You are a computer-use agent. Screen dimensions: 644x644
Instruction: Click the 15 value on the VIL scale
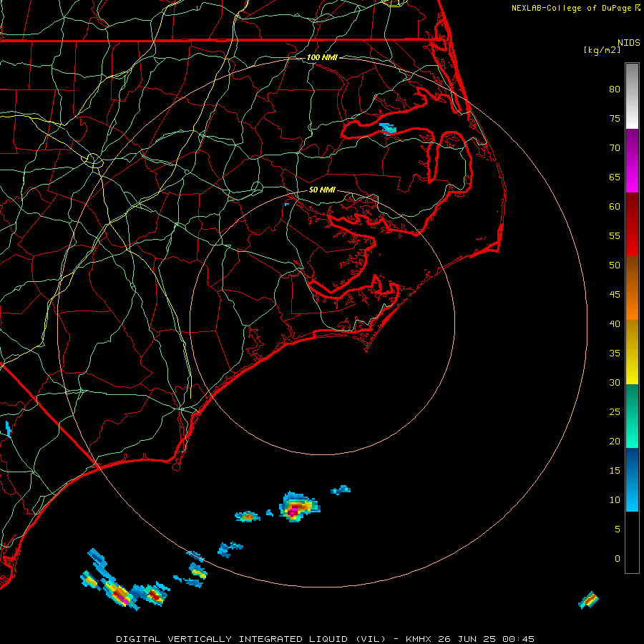pyautogui.click(x=615, y=471)
